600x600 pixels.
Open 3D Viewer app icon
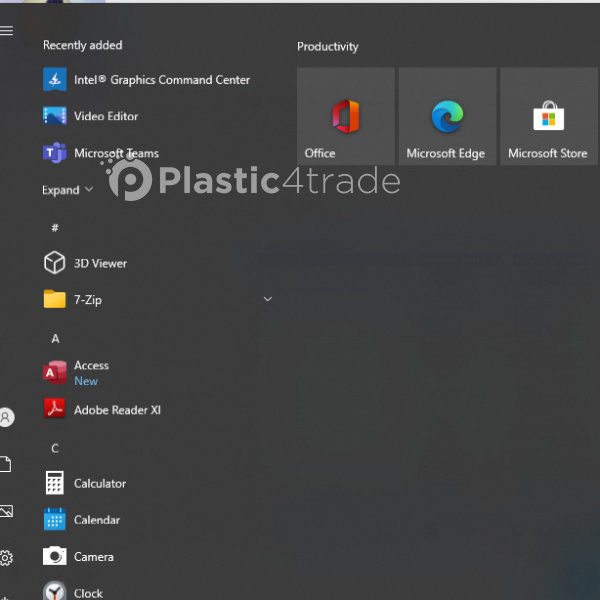tap(55, 263)
